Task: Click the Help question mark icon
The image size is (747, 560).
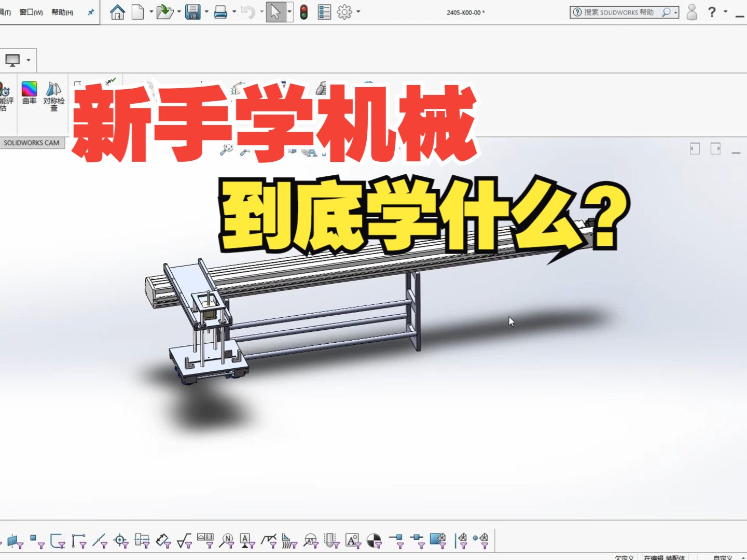Action: [x=712, y=11]
